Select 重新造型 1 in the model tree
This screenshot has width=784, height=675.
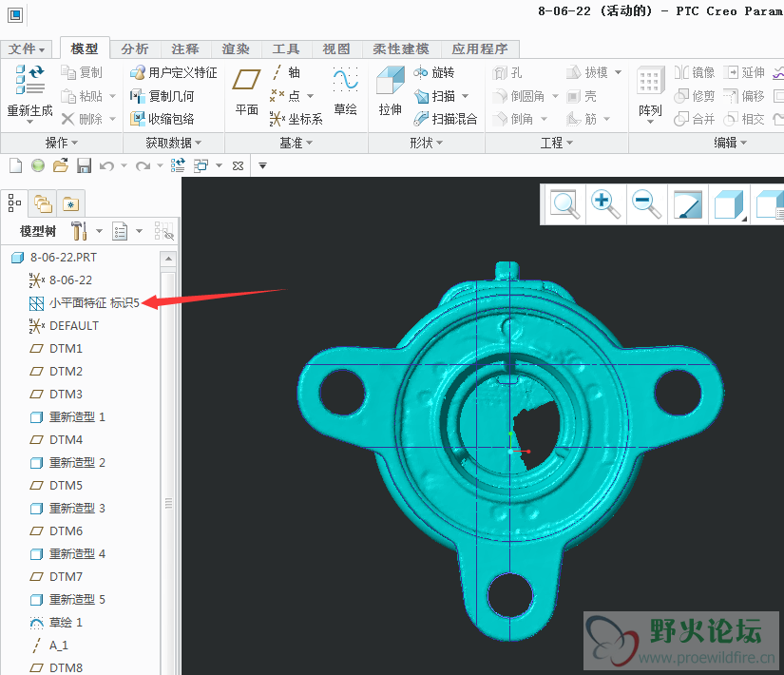pyautogui.click(x=67, y=416)
